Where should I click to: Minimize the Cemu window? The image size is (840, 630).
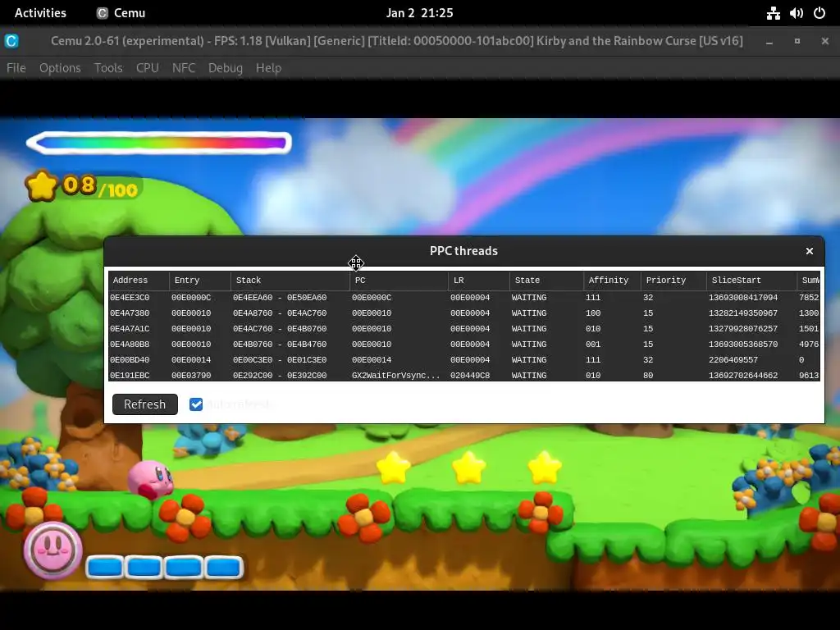(769, 41)
